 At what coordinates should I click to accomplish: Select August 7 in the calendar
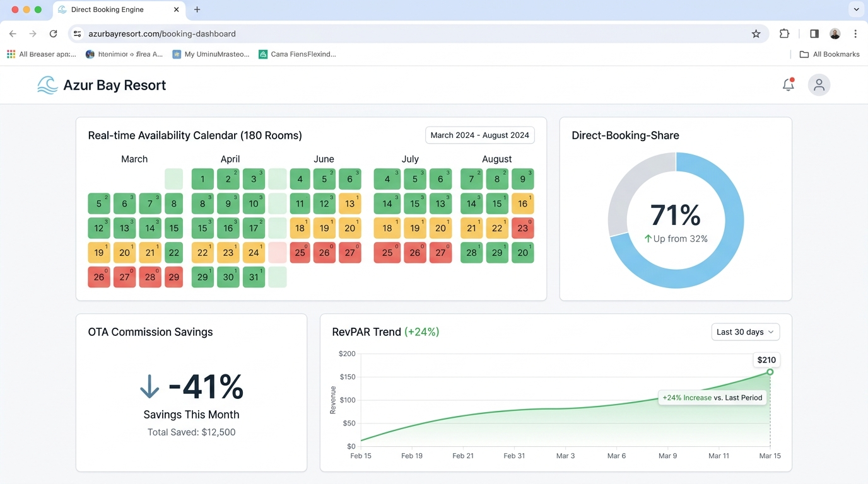472,179
